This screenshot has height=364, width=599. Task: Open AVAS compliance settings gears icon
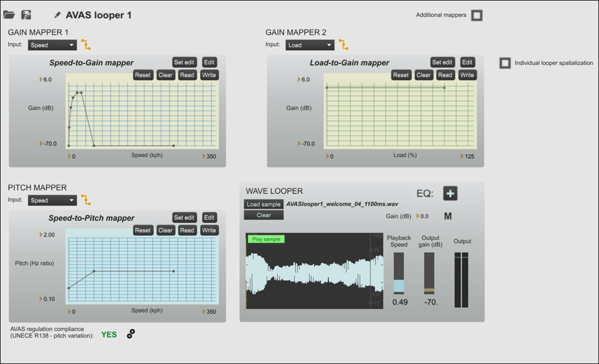point(131,334)
